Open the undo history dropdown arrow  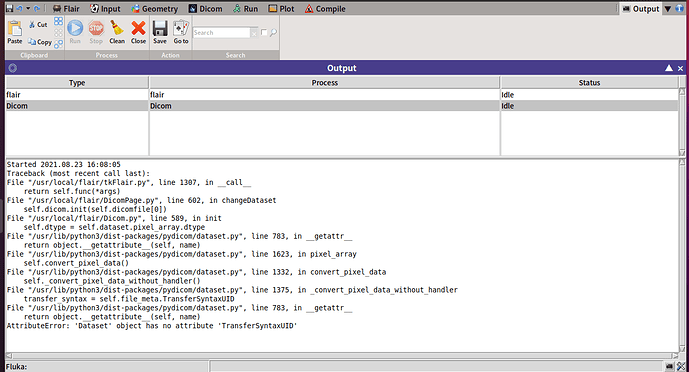tap(28, 8)
